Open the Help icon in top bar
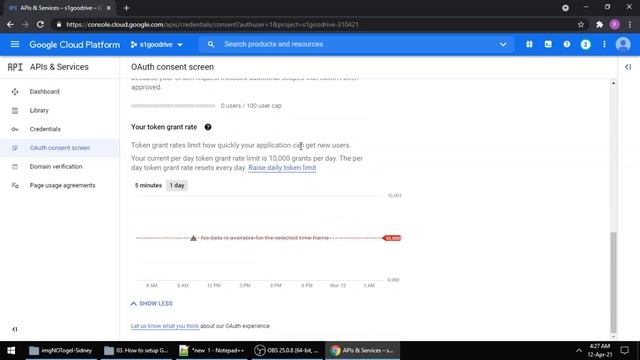 [x=567, y=44]
